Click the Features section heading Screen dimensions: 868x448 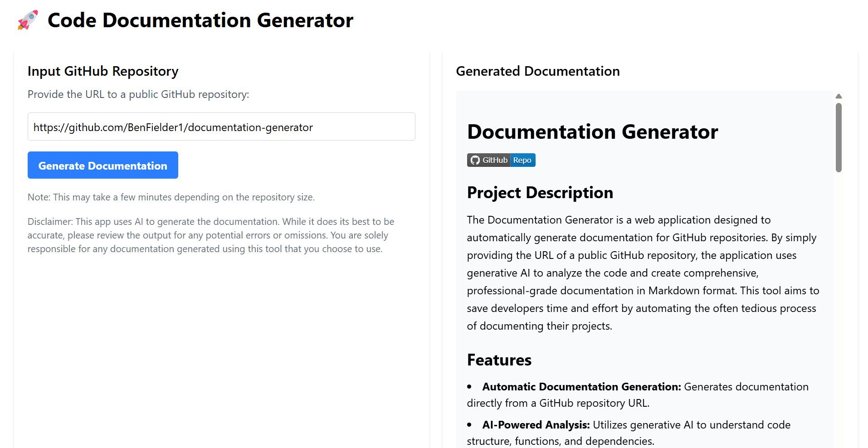(499, 360)
